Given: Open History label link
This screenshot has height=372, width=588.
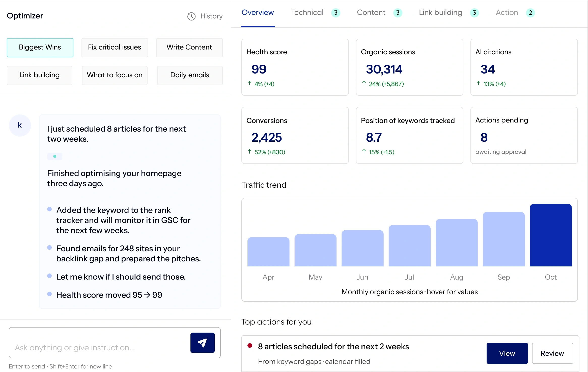Looking at the screenshot, I should pyautogui.click(x=211, y=16).
